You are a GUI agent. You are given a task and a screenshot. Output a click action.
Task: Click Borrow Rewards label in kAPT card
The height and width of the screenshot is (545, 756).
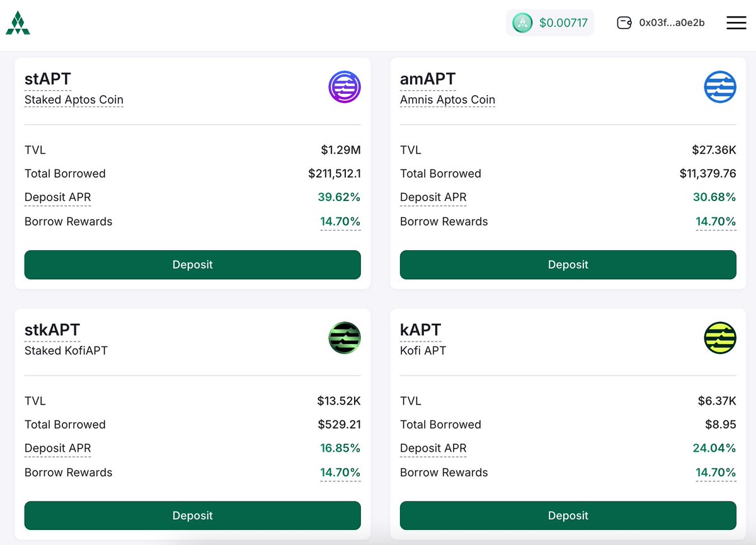tap(444, 472)
